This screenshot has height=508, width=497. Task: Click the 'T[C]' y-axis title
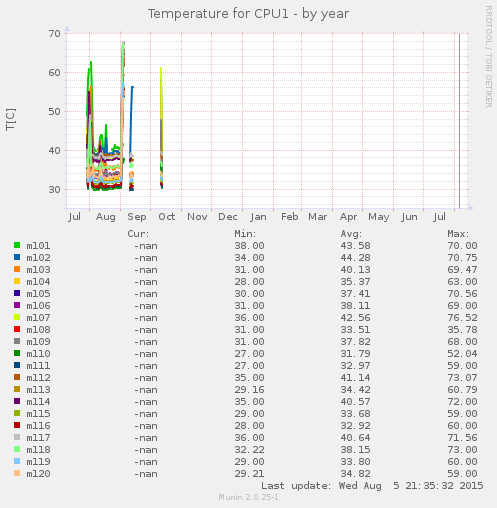[11, 119]
